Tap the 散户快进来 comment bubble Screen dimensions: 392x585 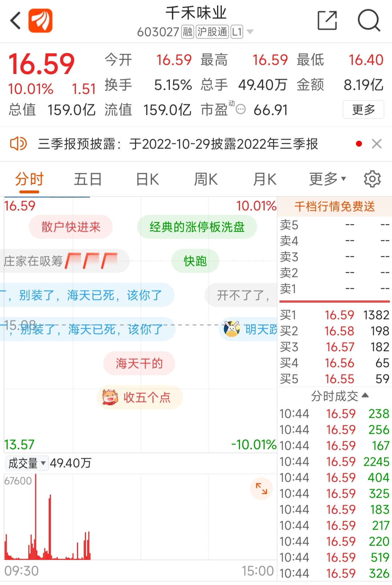71,227
